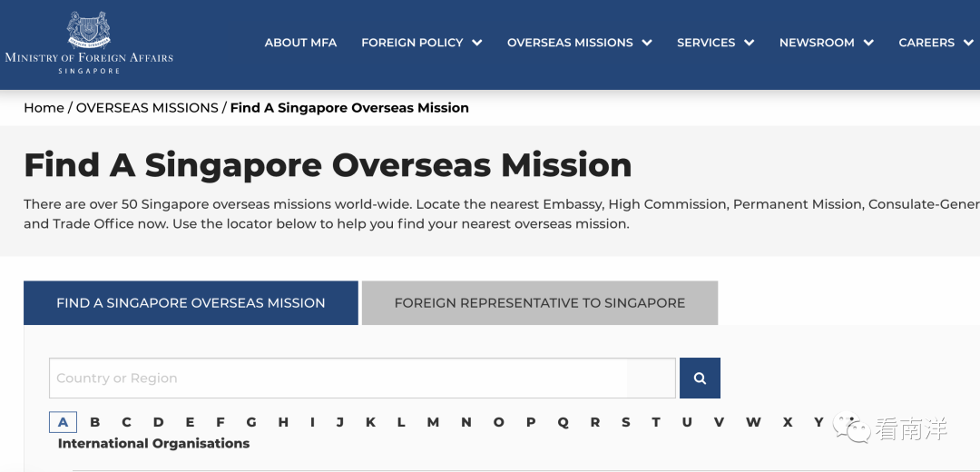980x472 pixels.
Task: Click the magnifier search button
Action: tap(700, 379)
